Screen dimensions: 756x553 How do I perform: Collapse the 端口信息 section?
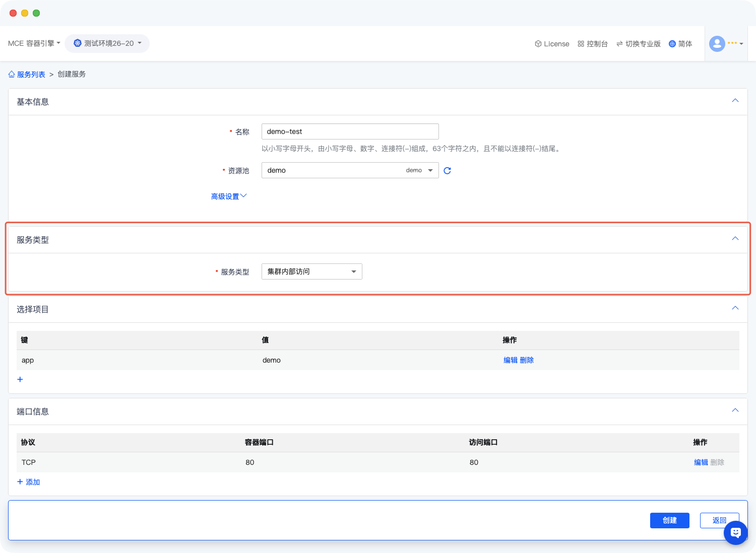pyautogui.click(x=735, y=410)
